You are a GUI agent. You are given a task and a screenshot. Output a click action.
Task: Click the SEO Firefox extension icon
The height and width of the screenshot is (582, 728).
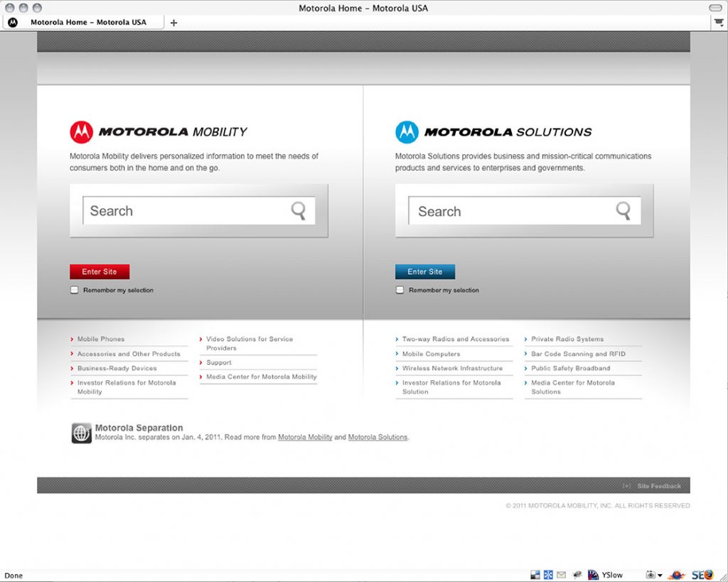pos(702,575)
